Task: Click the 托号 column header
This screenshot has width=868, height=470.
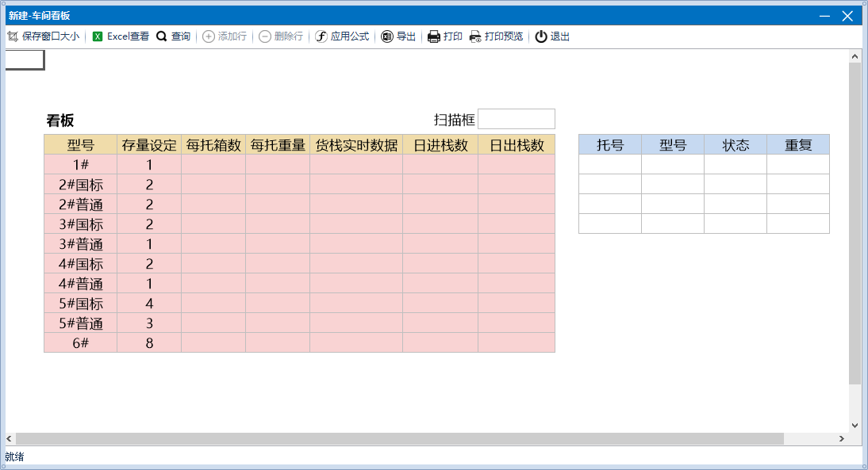Action: (x=610, y=145)
